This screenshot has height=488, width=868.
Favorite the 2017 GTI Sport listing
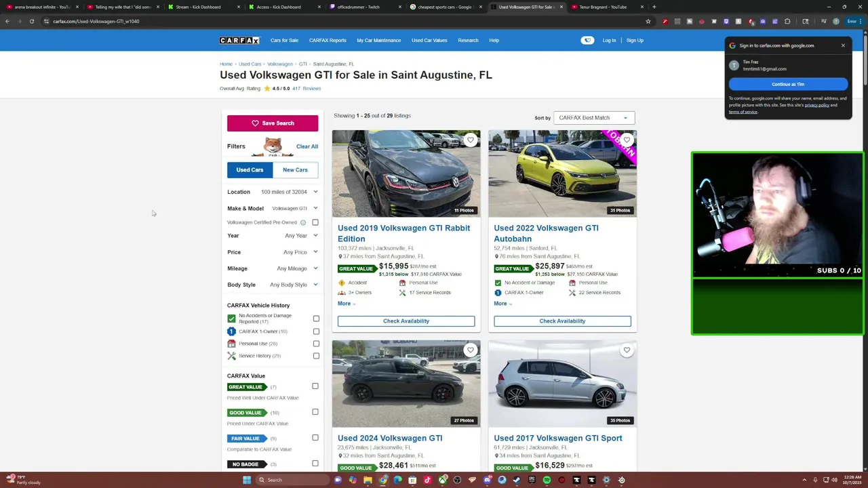[x=627, y=350]
